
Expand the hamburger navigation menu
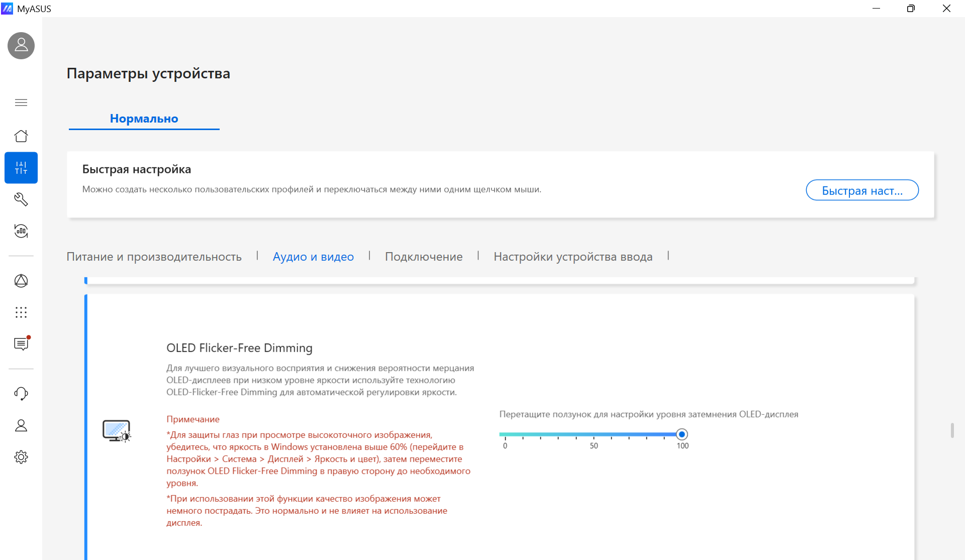pyautogui.click(x=21, y=102)
